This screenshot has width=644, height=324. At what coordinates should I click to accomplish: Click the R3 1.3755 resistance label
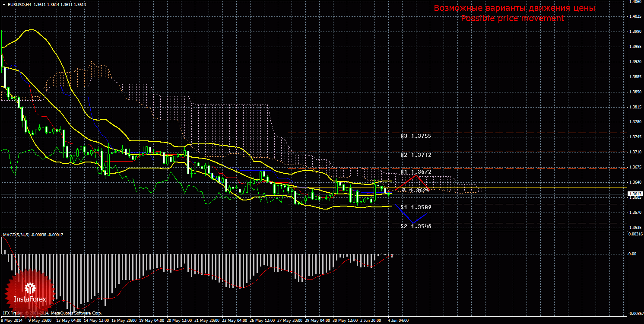click(x=416, y=136)
